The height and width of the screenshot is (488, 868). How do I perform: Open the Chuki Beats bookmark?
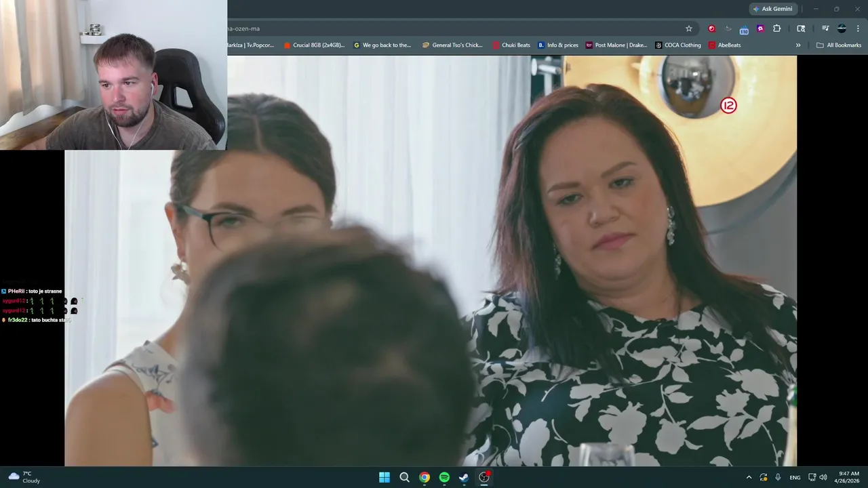coord(511,45)
